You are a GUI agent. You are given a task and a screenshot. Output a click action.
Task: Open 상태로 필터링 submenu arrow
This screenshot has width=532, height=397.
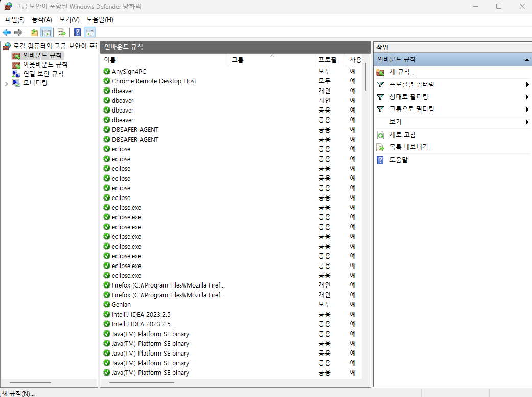coord(527,97)
